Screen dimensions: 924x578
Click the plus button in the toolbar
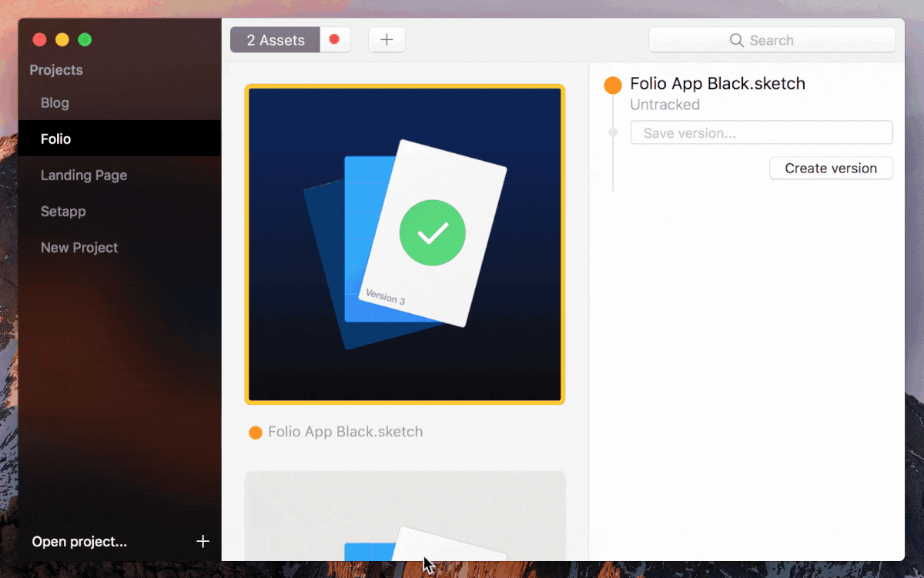coord(387,40)
